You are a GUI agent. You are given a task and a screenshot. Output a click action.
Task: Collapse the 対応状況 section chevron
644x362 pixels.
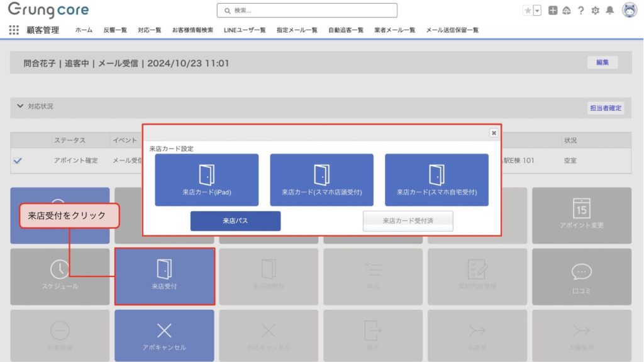pyautogui.click(x=20, y=106)
